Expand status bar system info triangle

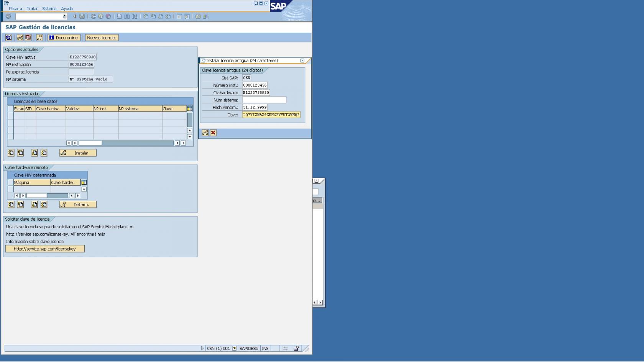202,349
